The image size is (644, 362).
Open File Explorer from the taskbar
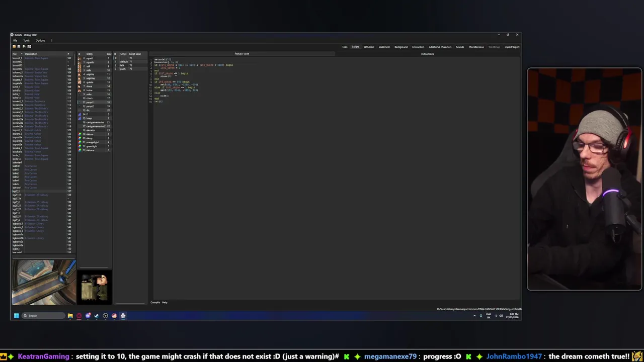pos(70,316)
